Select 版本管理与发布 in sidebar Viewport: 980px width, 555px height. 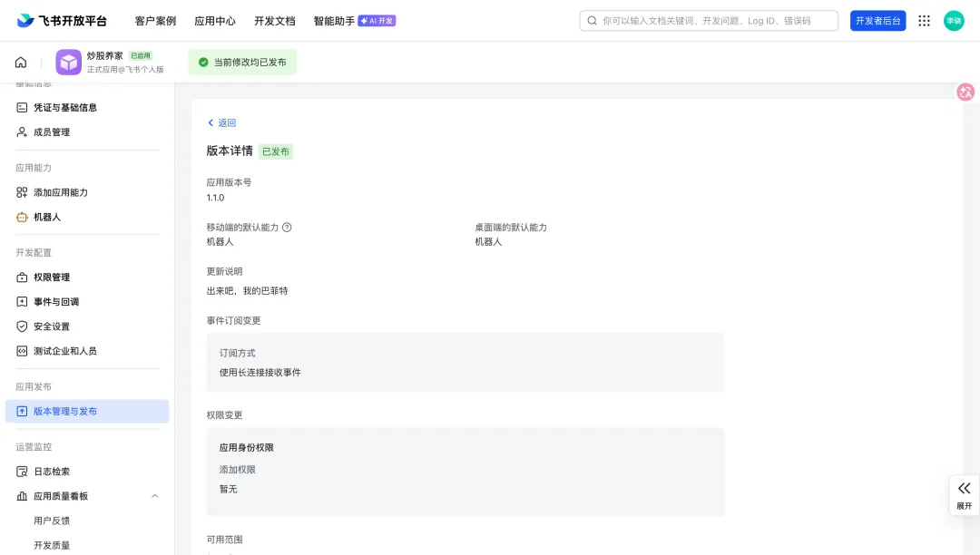87,412
